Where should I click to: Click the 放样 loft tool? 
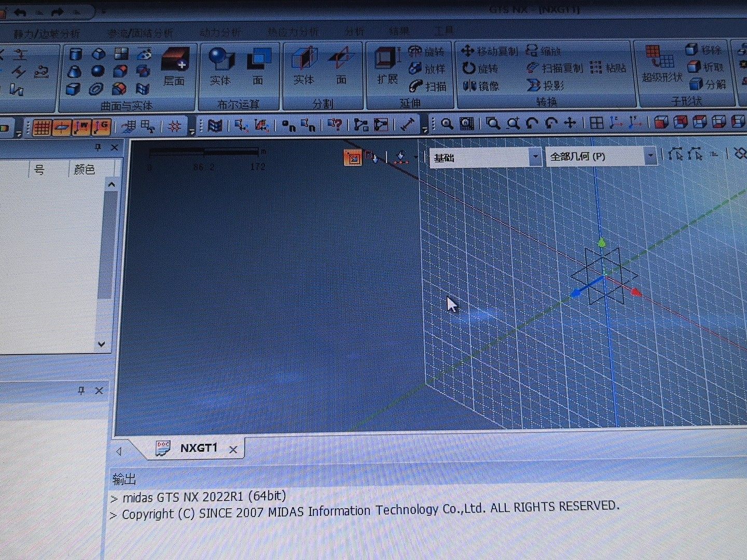427,68
